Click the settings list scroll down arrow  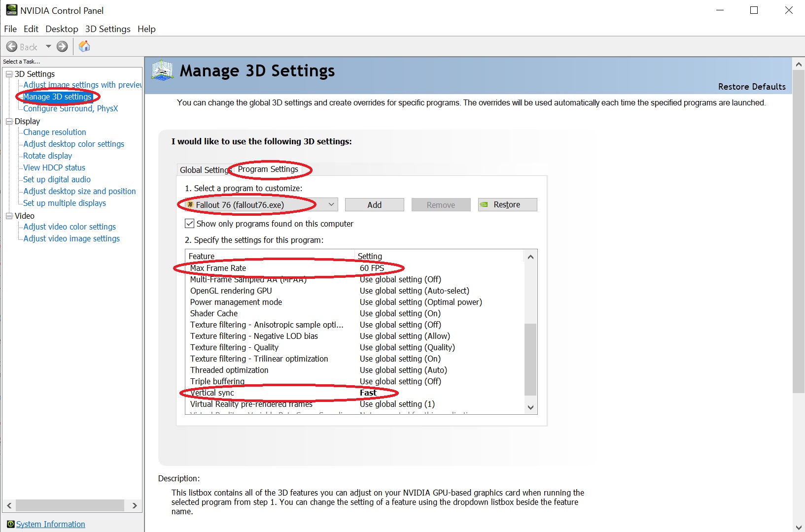[x=530, y=407]
